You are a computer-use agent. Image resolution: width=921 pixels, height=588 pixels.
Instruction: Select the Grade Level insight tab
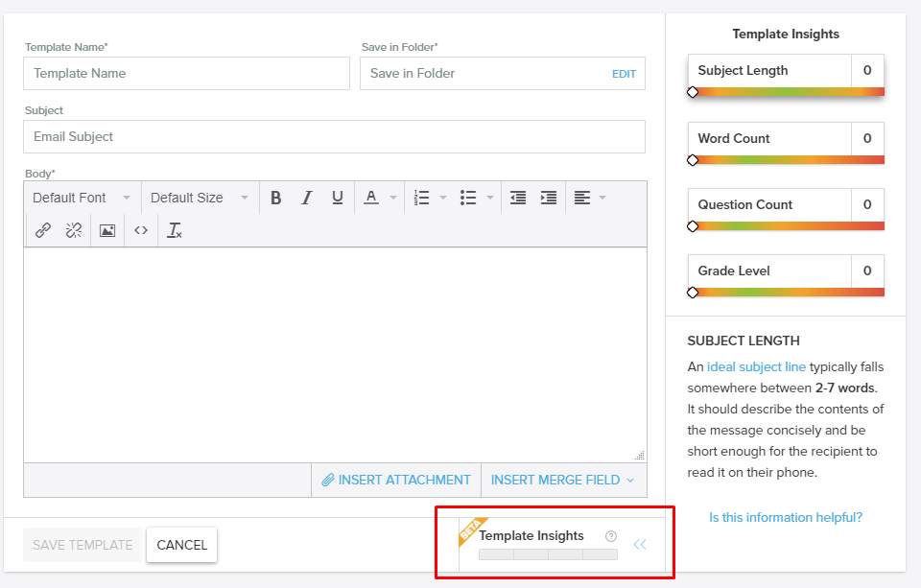click(768, 270)
